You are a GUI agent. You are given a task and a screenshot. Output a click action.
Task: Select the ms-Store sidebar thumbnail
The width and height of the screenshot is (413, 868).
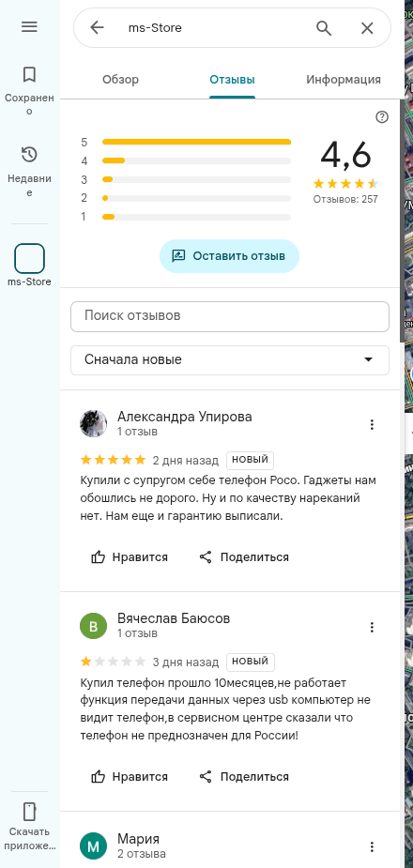click(x=29, y=258)
